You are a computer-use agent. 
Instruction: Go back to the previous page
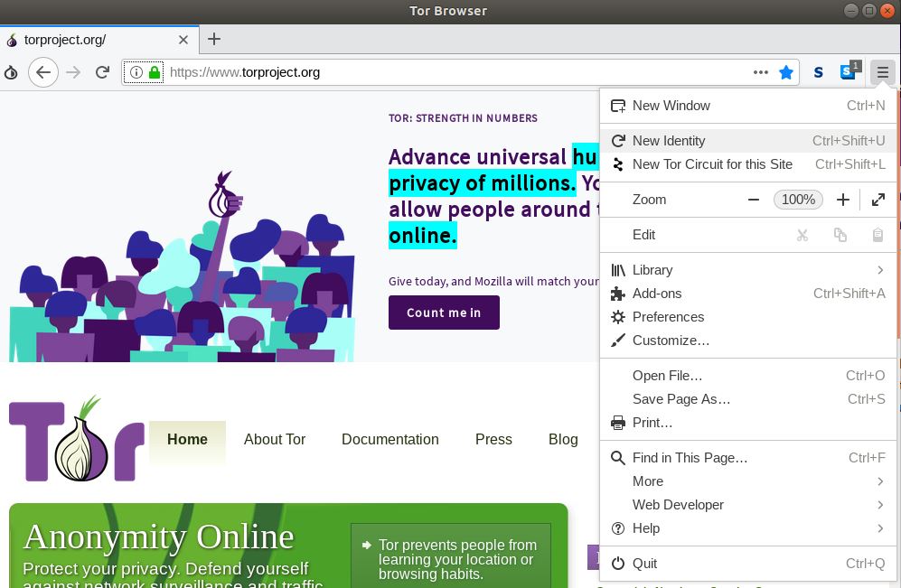click(x=43, y=72)
